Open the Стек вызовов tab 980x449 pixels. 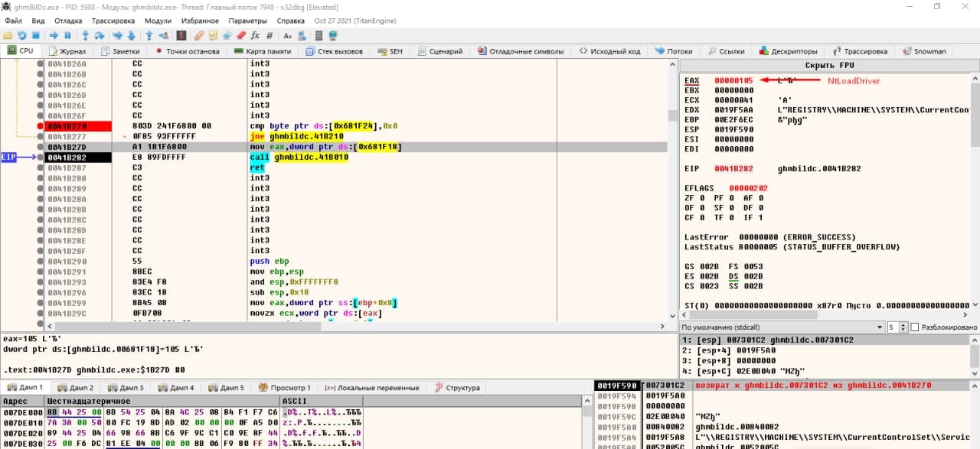[x=334, y=51]
